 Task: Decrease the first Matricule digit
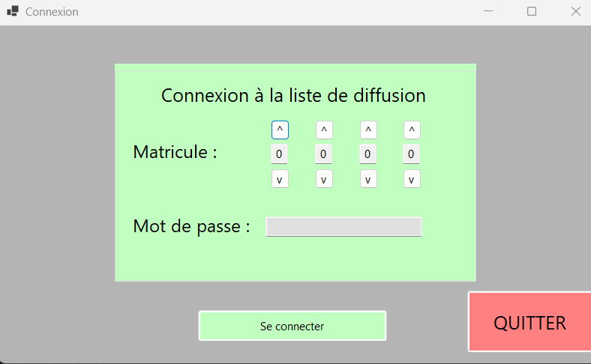(x=280, y=180)
